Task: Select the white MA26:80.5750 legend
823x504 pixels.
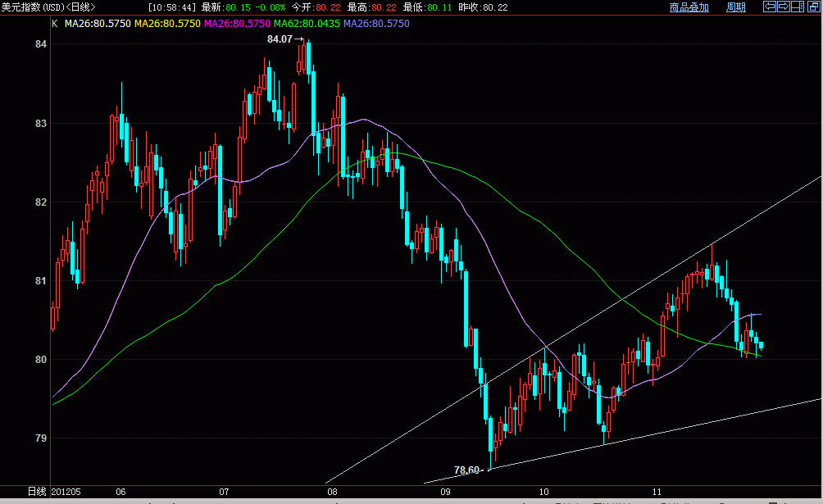Action: [x=98, y=24]
